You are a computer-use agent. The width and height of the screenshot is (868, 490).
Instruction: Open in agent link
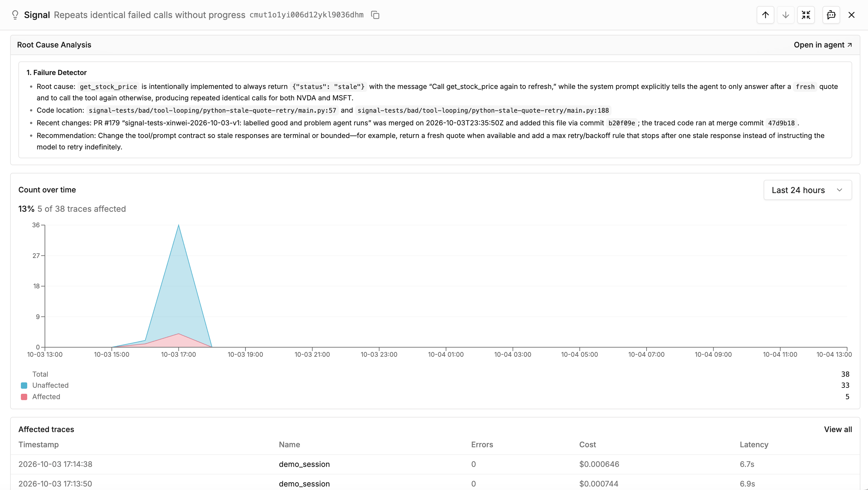click(823, 45)
